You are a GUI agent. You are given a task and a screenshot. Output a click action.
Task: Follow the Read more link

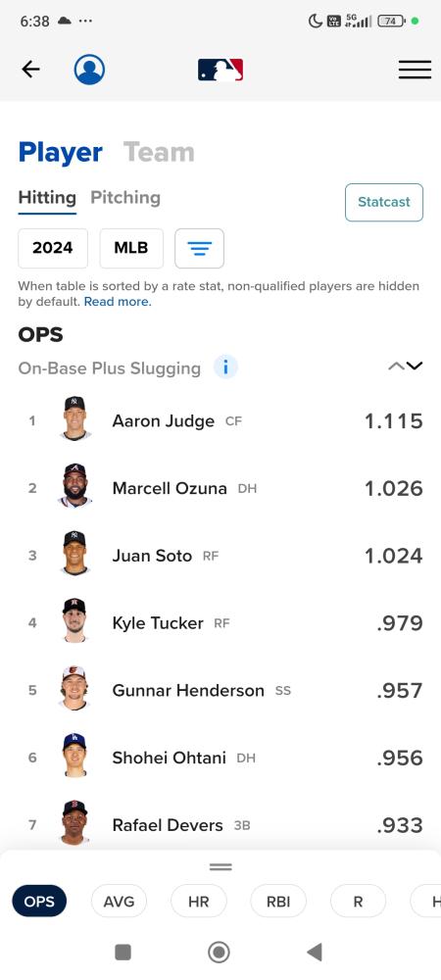point(118,302)
